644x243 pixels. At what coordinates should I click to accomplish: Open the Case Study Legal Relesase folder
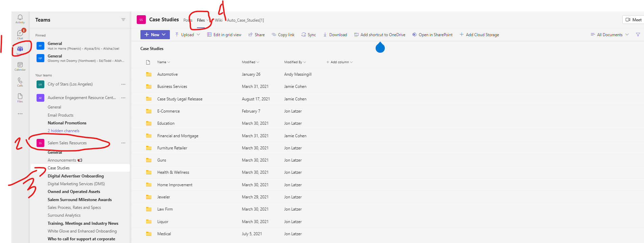(180, 99)
